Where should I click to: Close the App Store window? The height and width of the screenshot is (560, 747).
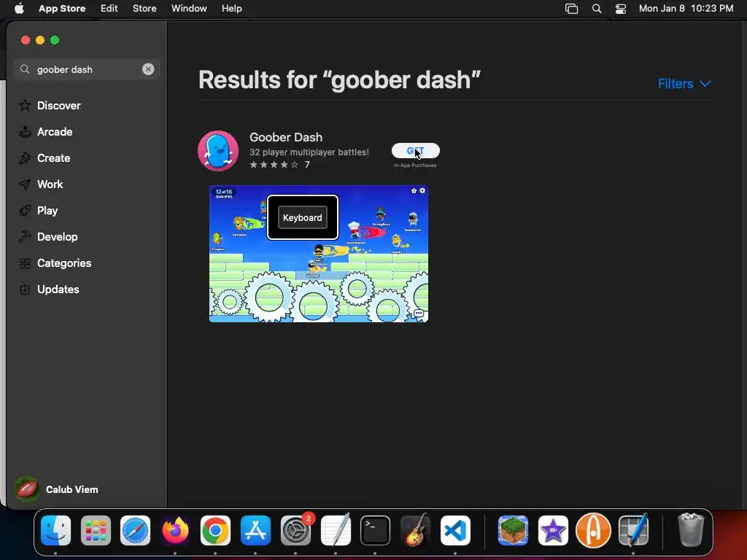click(26, 40)
